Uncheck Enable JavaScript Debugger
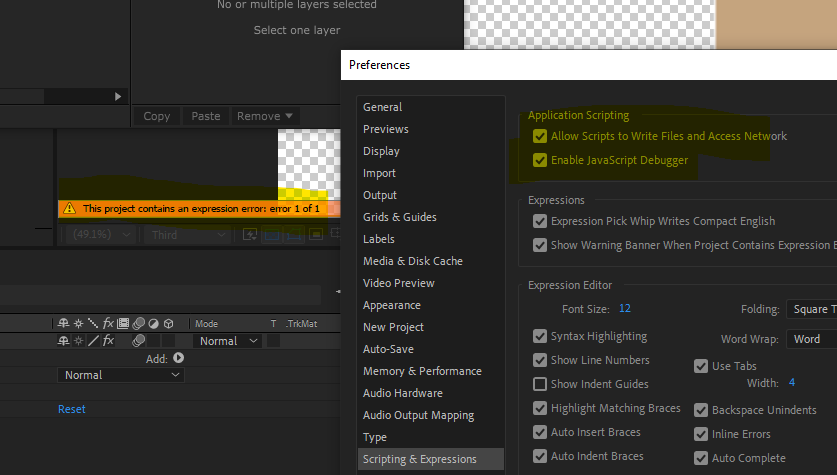The image size is (837, 475). coord(540,160)
